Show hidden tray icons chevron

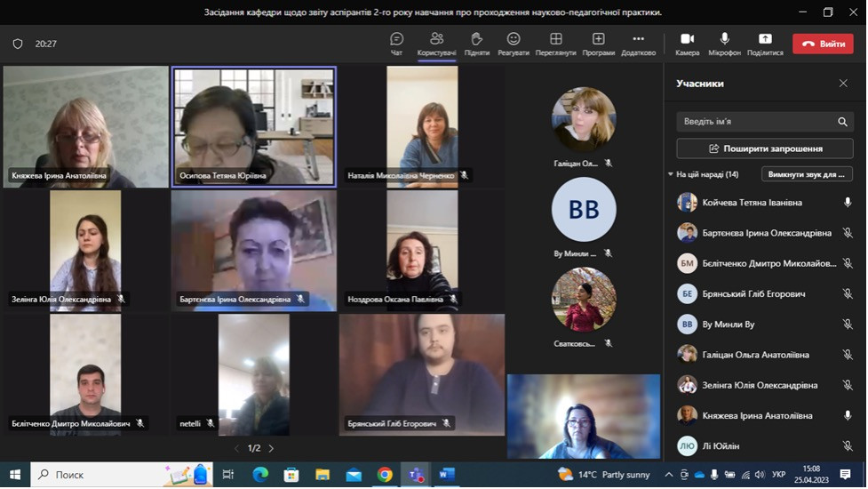pos(669,475)
